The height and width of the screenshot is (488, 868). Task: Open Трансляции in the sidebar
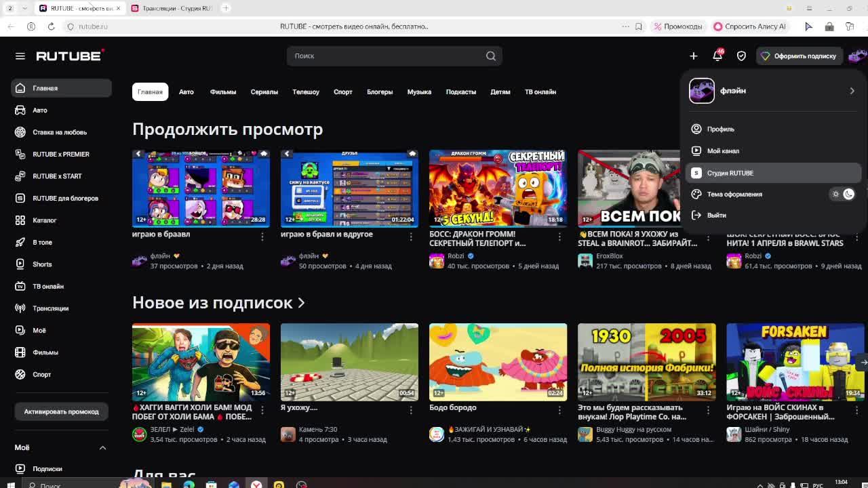(x=61, y=308)
